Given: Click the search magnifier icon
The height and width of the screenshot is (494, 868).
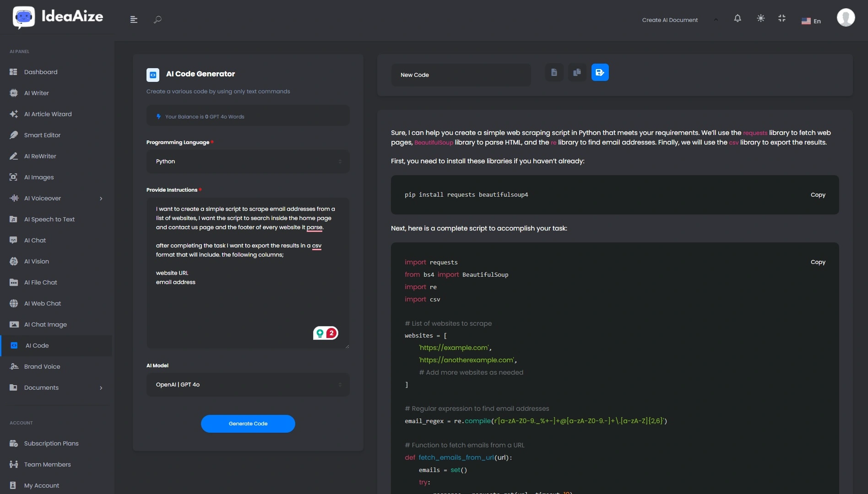Looking at the screenshot, I should 157,19.
